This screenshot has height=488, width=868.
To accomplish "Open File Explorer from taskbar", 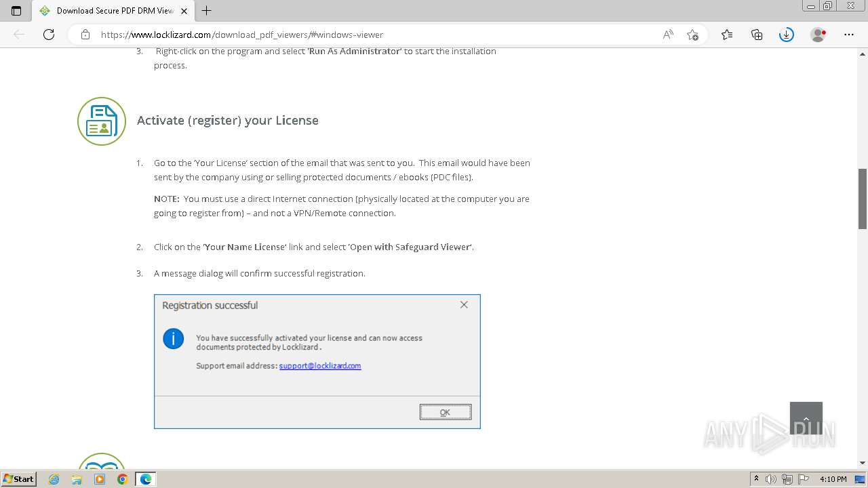I will pos(77,479).
